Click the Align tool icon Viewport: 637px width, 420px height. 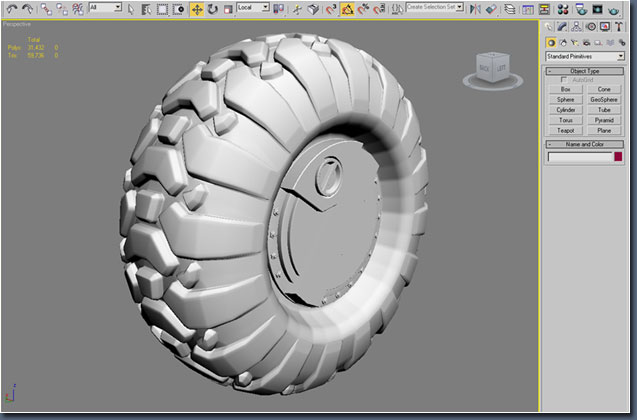(x=491, y=9)
